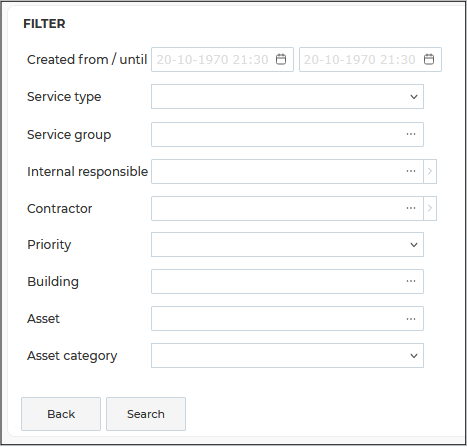Open calendar picker for Created from date
The height and width of the screenshot is (447, 467).
[281, 60]
